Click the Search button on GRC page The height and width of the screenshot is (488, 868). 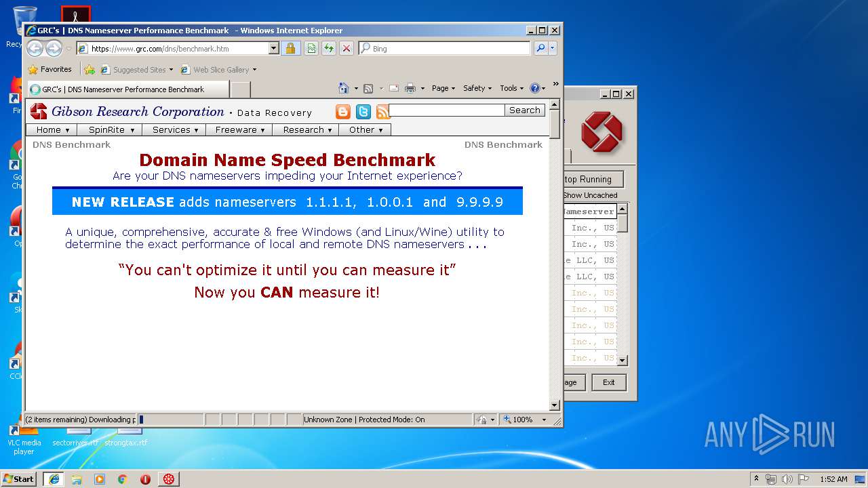(x=525, y=110)
